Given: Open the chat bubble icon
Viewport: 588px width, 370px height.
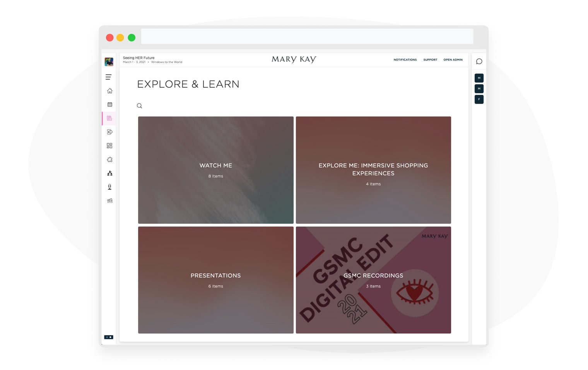Looking at the screenshot, I should 479,62.
